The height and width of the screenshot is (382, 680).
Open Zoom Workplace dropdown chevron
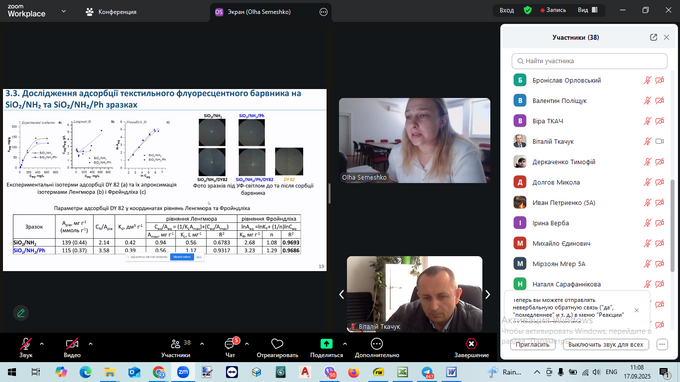63,11
